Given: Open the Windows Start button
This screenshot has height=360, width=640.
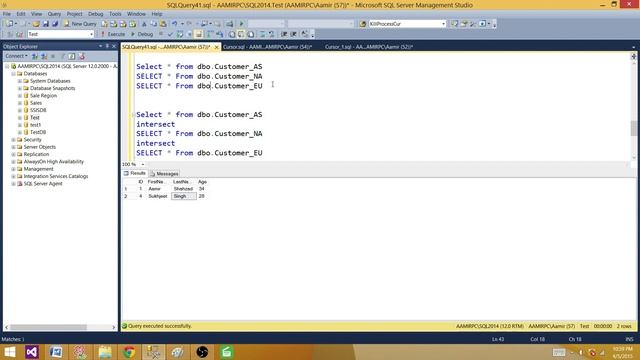Looking at the screenshot, I should point(9,352).
